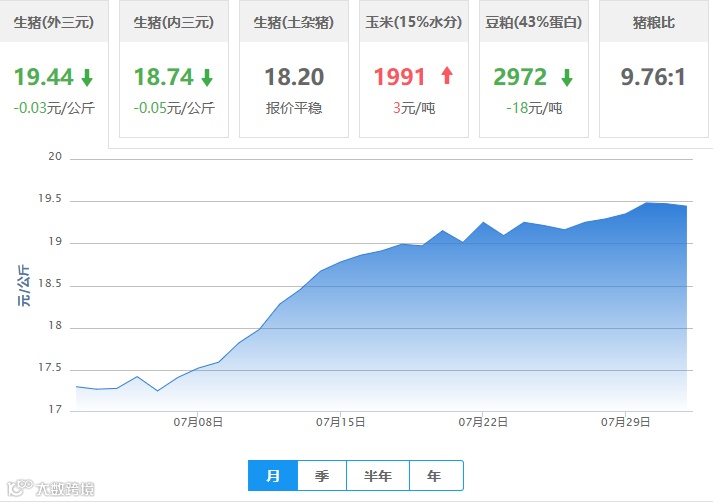Image resolution: width=713 pixels, height=503 pixels.
Task: Click the 报价平稳 status text
Action: point(294,108)
